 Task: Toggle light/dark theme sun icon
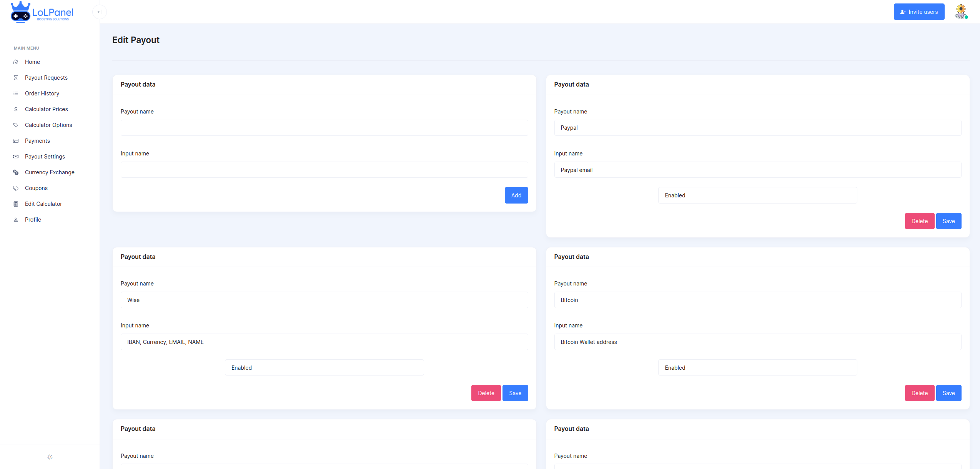[x=50, y=457]
